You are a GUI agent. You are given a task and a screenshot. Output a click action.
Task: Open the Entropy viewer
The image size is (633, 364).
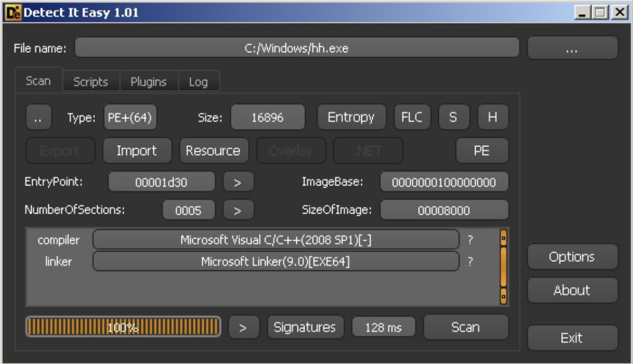351,117
